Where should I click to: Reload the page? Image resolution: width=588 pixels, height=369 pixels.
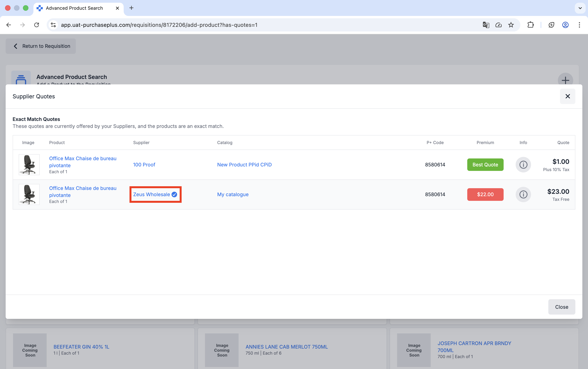coord(37,25)
